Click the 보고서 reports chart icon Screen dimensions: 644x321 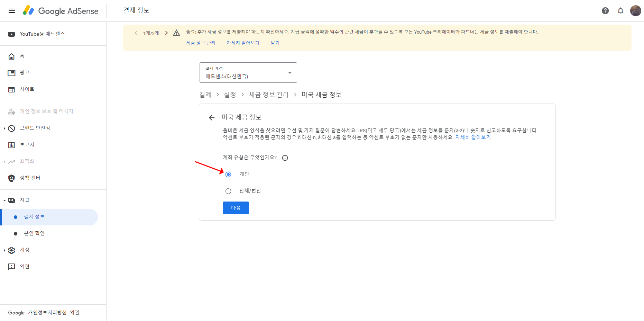pos(11,145)
